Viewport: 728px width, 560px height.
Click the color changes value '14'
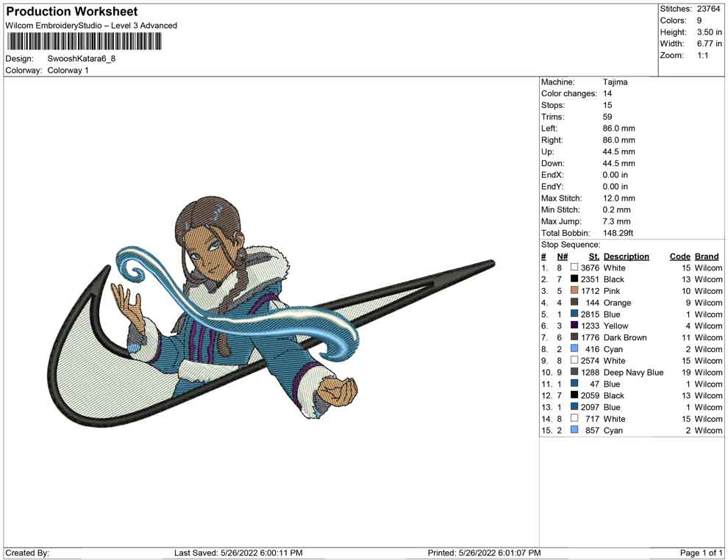[607, 93]
